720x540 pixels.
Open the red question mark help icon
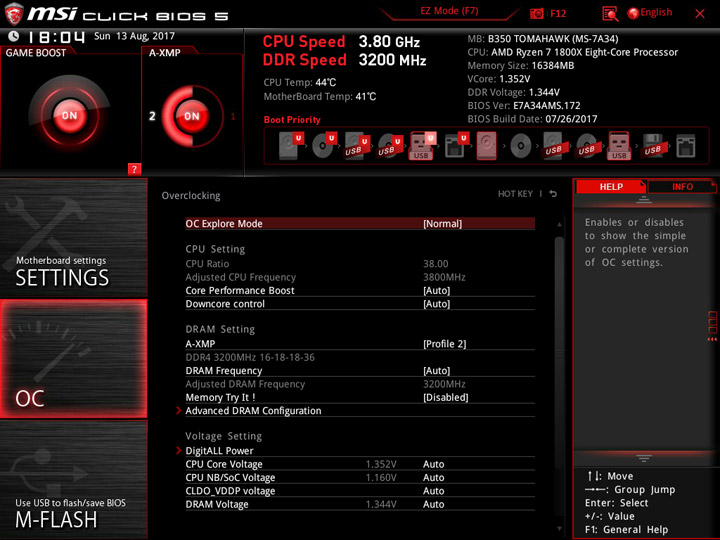pos(134,169)
